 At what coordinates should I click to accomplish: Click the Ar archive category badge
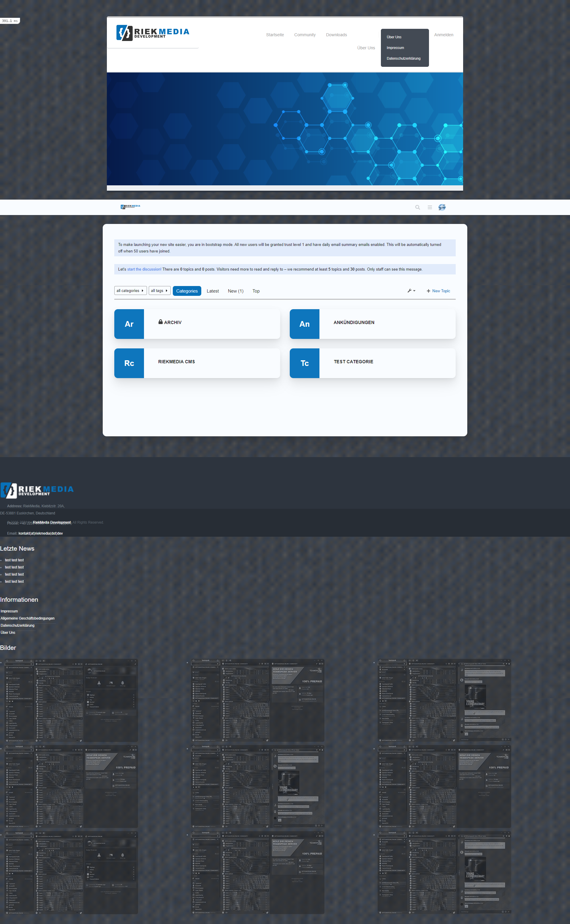129,324
